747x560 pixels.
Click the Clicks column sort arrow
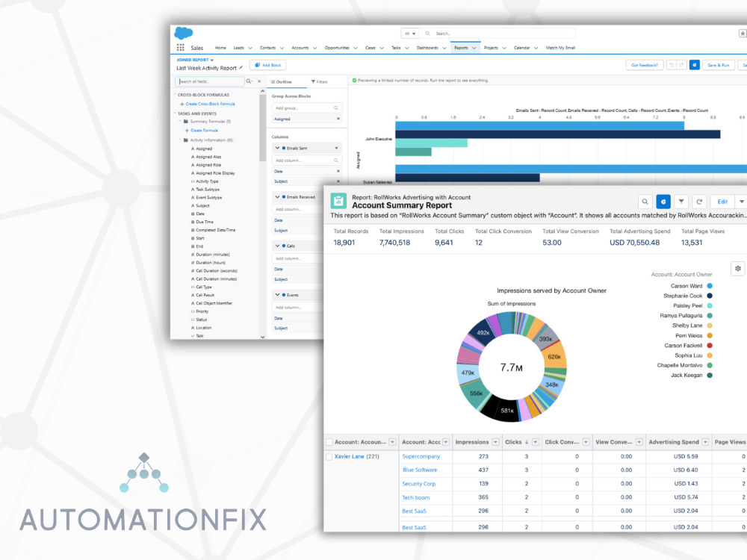[x=527, y=442]
